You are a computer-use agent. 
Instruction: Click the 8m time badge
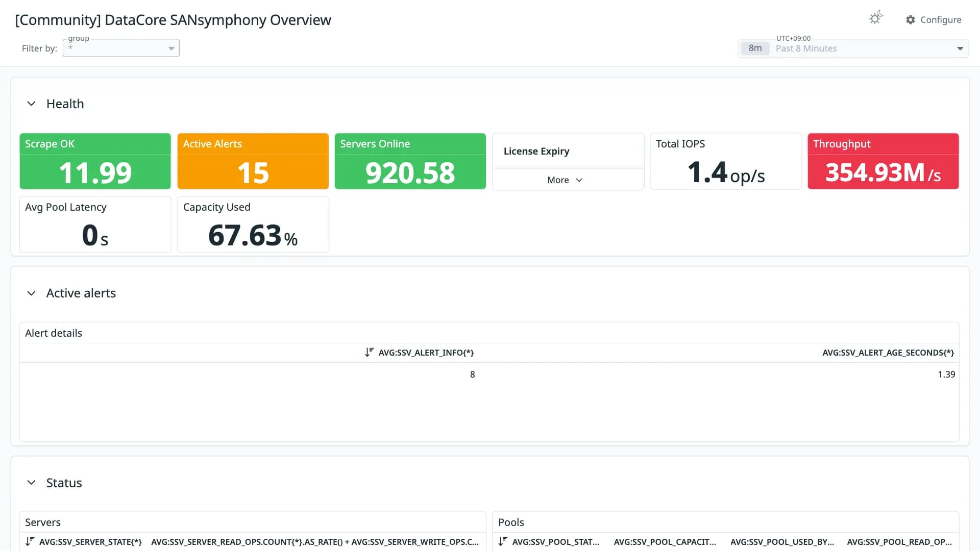755,48
